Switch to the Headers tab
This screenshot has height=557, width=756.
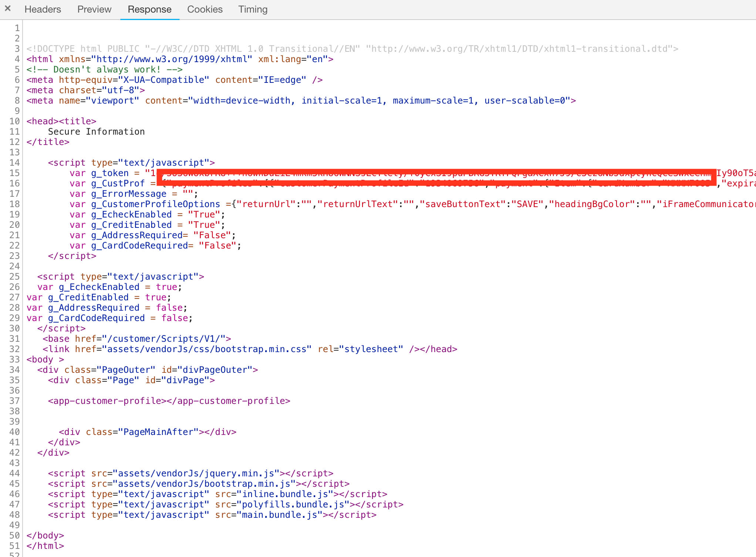tap(43, 9)
